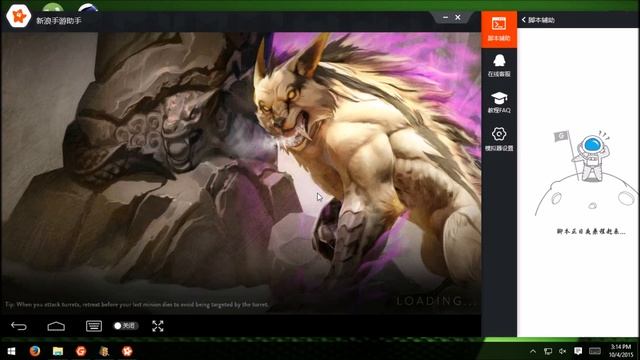Open the 脚本辅助 script assistant tab

[499, 29]
